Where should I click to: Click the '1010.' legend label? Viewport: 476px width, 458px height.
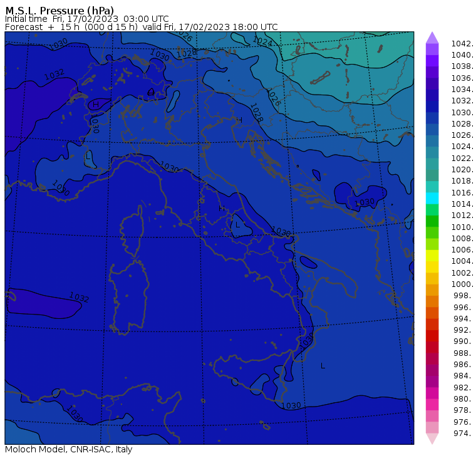pyautogui.click(x=462, y=227)
